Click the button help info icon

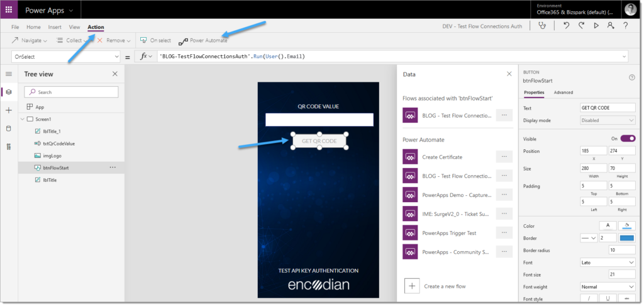click(x=632, y=77)
